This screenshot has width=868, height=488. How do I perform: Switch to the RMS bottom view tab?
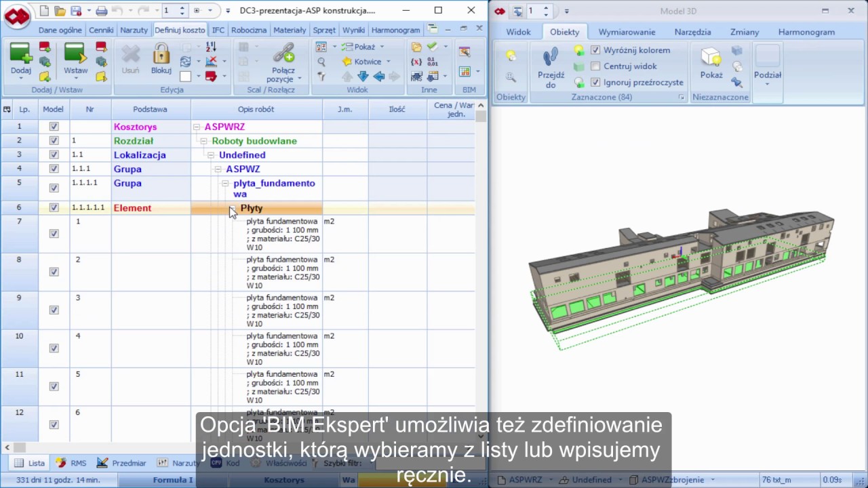pyautogui.click(x=72, y=463)
